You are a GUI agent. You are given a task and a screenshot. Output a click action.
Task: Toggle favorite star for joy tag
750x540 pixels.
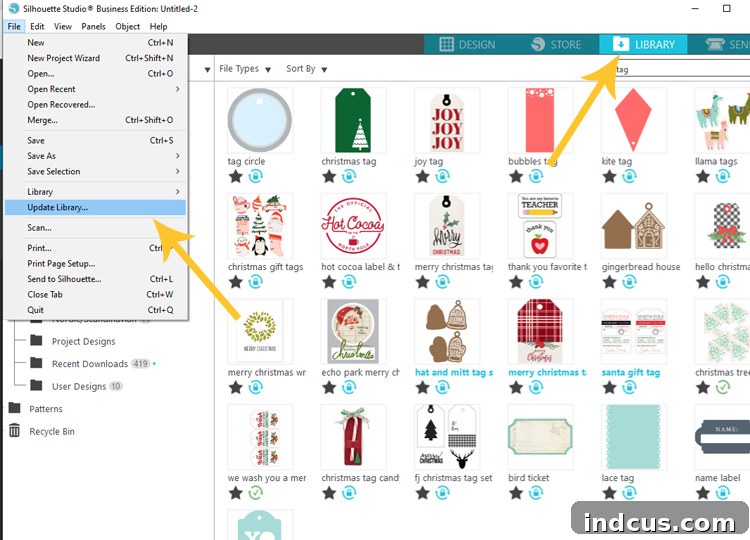point(422,176)
